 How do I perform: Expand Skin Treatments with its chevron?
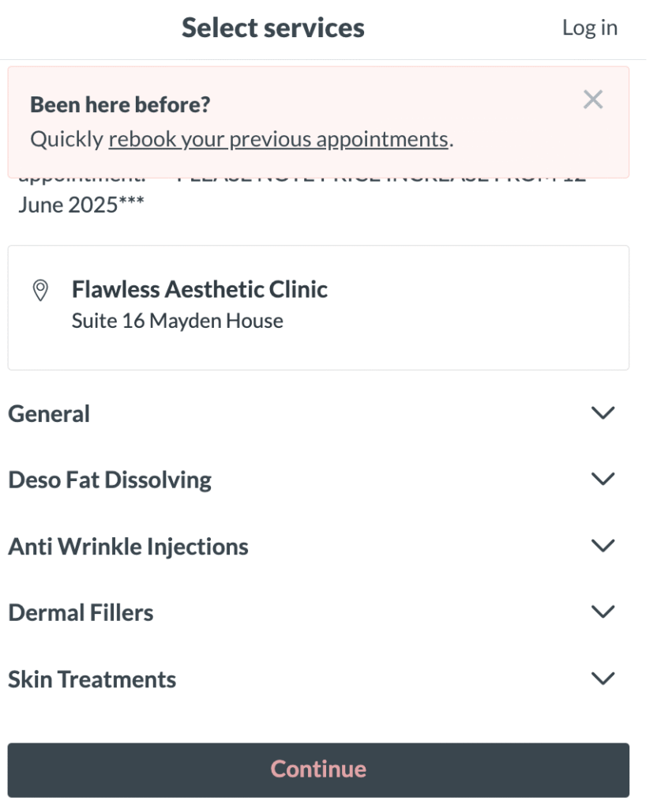click(603, 678)
